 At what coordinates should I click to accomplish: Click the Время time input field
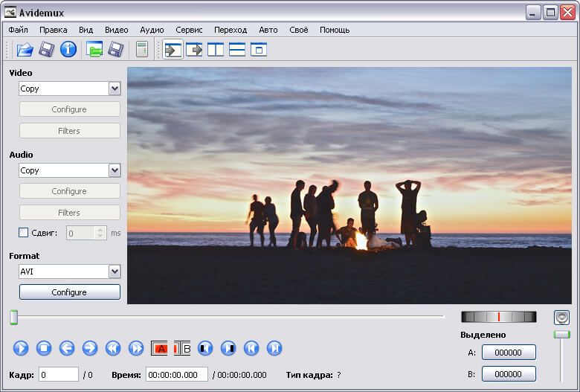pos(177,374)
